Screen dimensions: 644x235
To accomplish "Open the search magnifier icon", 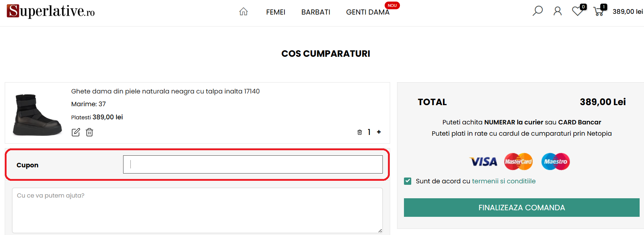I will [x=537, y=11].
